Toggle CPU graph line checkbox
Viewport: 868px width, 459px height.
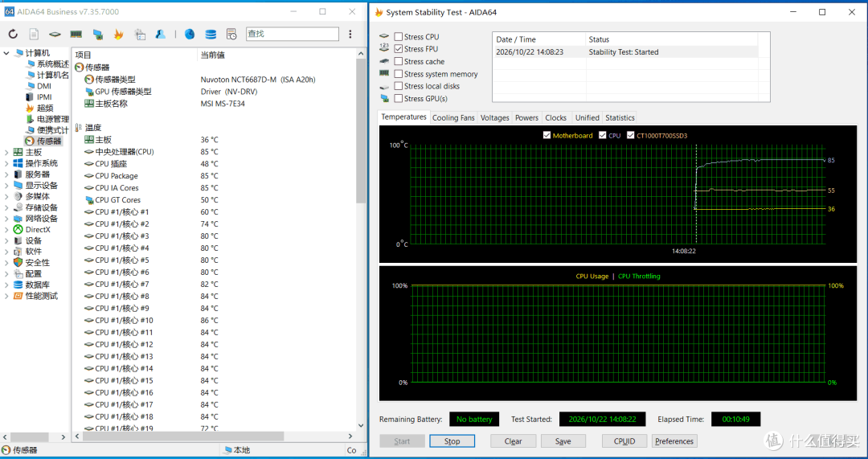coord(603,135)
